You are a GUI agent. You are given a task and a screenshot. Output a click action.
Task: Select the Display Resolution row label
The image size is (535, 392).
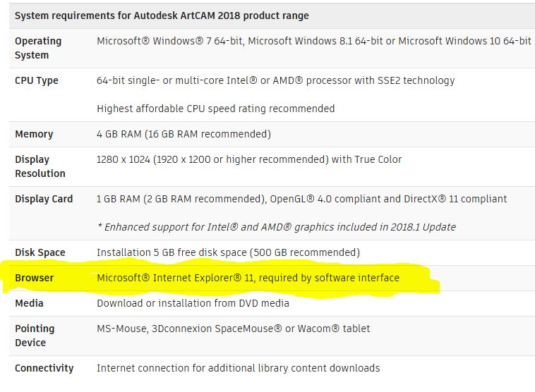coord(40,166)
